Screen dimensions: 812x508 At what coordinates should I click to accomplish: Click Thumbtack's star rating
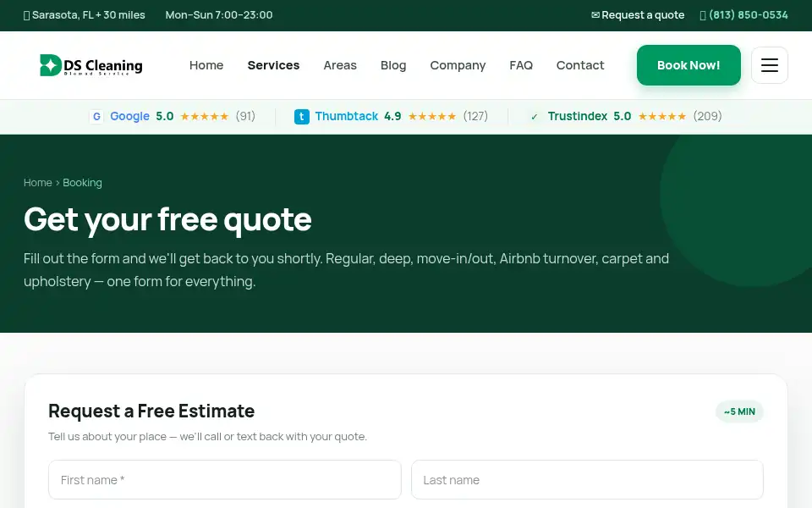[x=432, y=117]
